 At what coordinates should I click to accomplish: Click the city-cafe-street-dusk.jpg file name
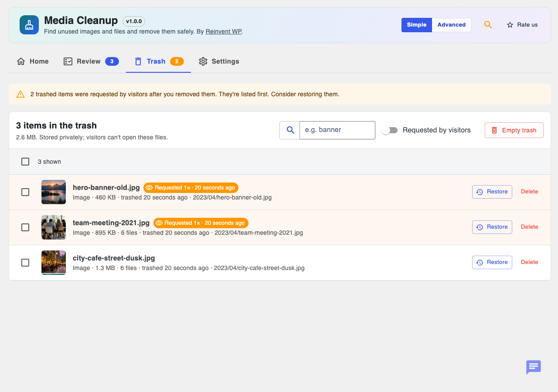pos(114,258)
